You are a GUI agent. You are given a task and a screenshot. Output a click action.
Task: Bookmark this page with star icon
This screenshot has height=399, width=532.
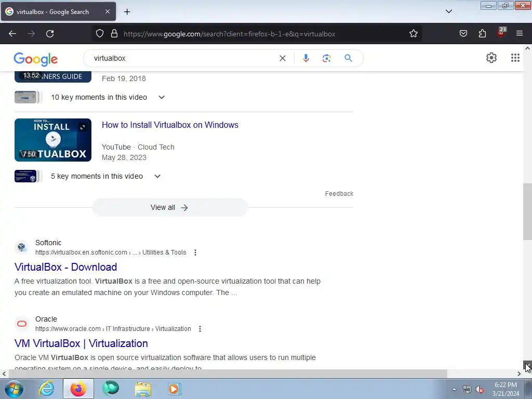[413, 34]
